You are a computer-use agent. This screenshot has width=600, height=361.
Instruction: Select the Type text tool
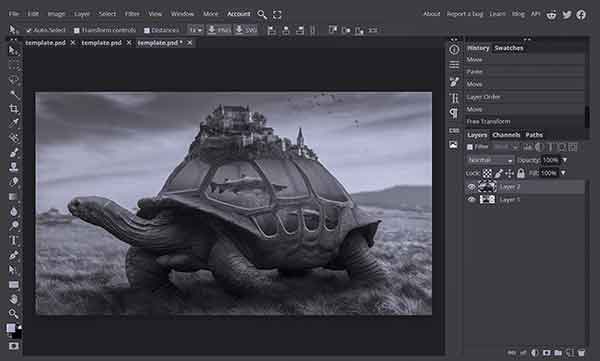click(14, 240)
